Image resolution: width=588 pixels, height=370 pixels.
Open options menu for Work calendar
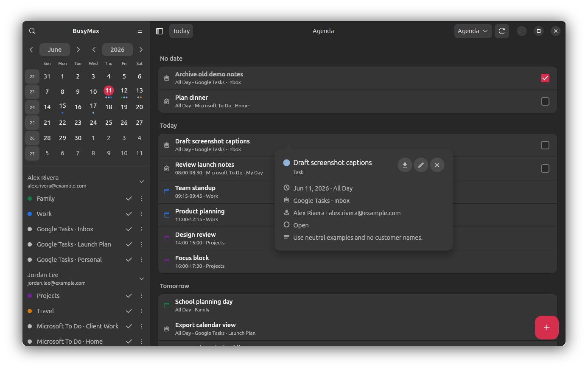coord(142,214)
